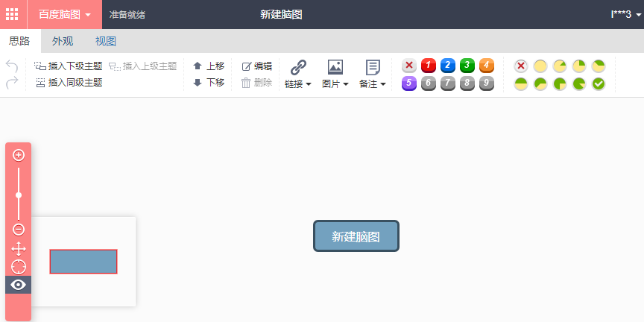Set priority 9 gray icon

point(486,83)
